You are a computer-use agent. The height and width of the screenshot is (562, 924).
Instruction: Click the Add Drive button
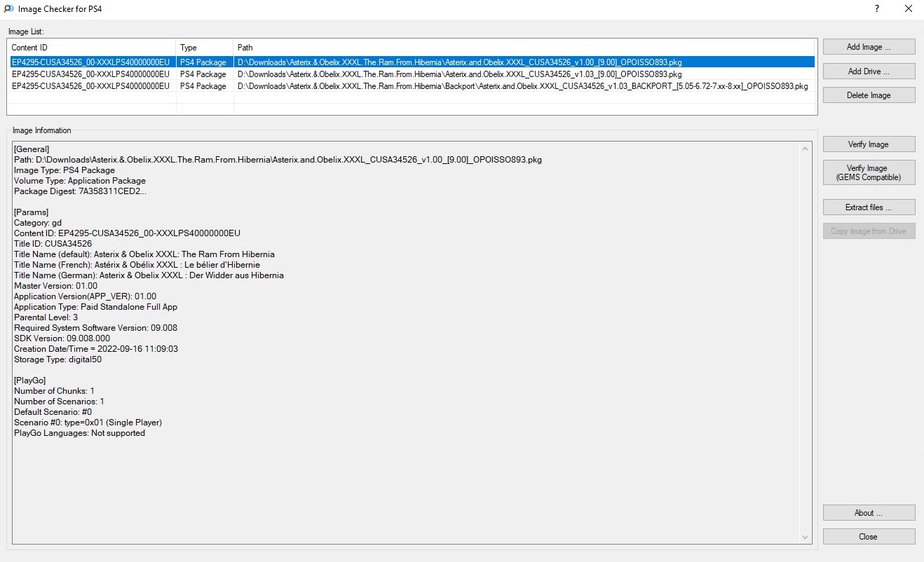pos(869,71)
